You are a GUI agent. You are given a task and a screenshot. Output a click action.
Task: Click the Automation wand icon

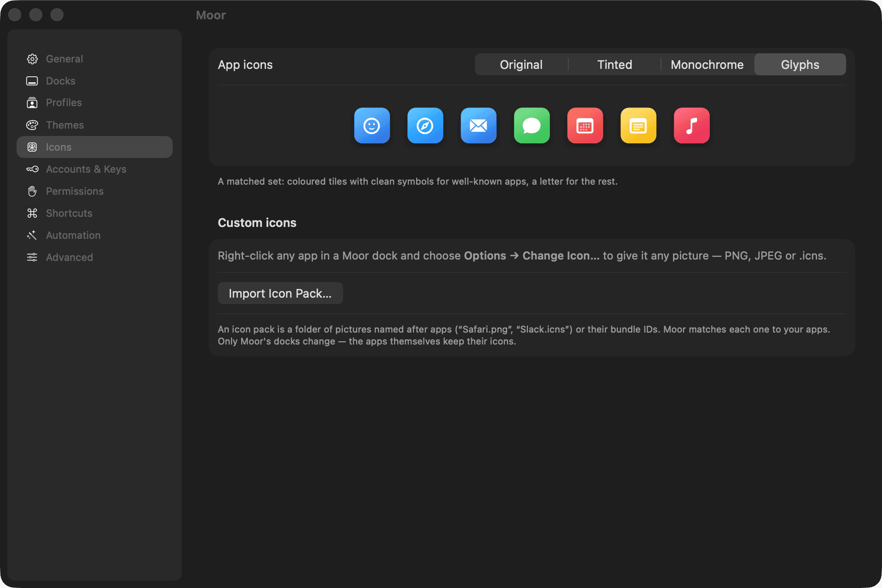pyautogui.click(x=32, y=235)
